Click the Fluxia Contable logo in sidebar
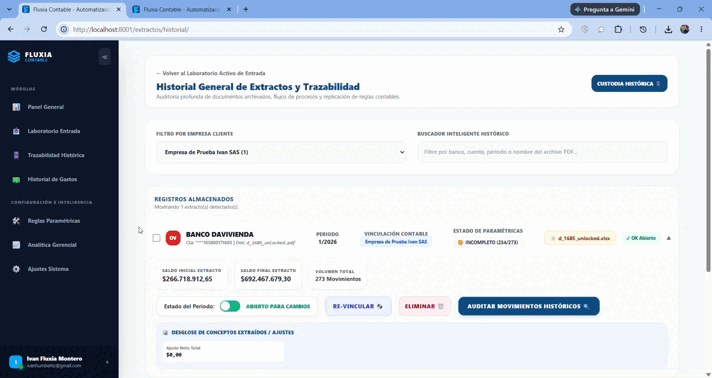712x378 pixels. coord(30,56)
